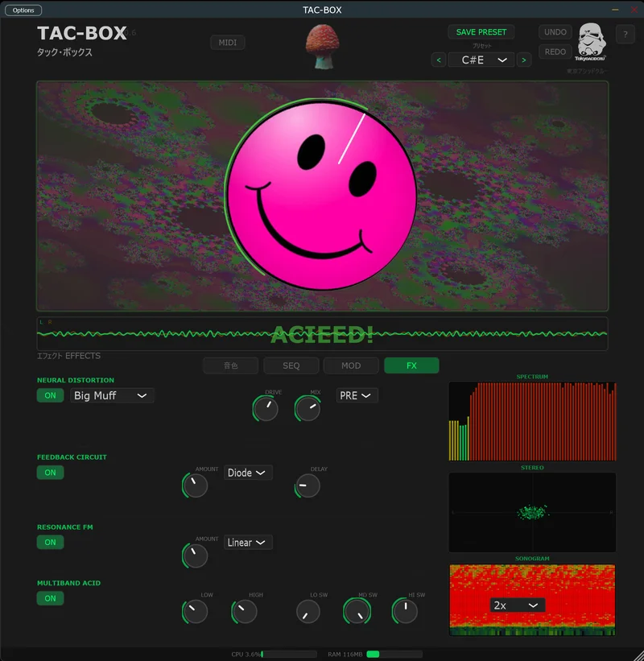Advance to the next preset with the arrow

pyautogui.click(x=524, y=60)
